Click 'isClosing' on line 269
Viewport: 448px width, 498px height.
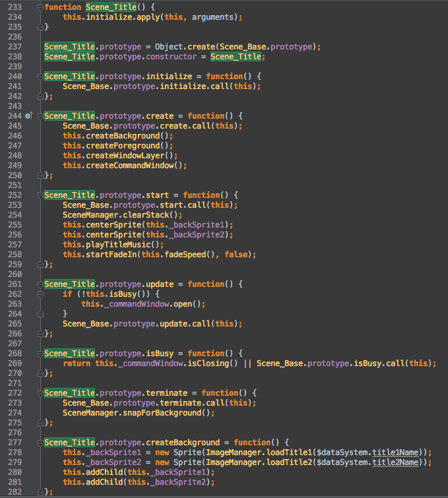pyautogui.click(x=208, y=363)
